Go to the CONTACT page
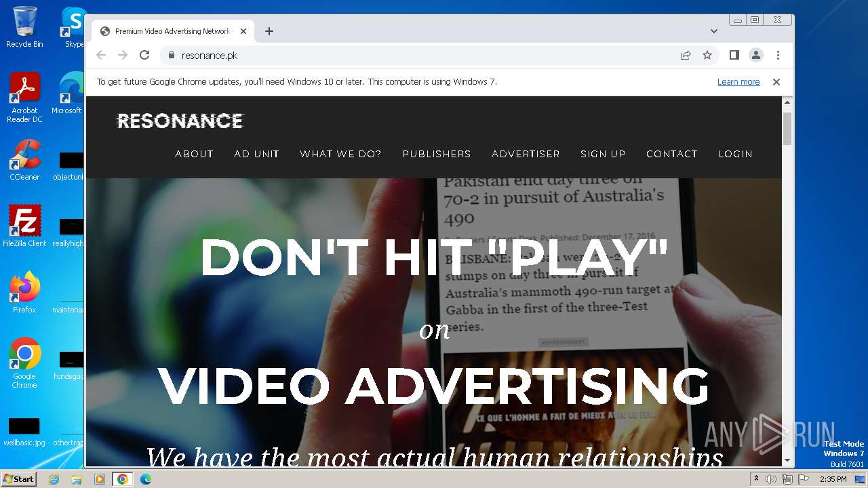Viewport: 868px width, 488px height. [672, 154]
